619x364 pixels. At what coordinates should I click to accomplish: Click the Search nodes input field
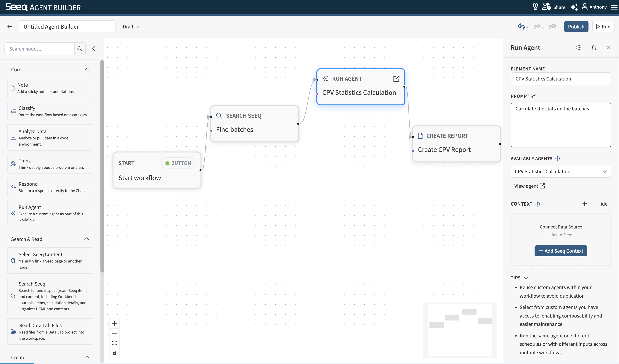click(x=39, y=49)
